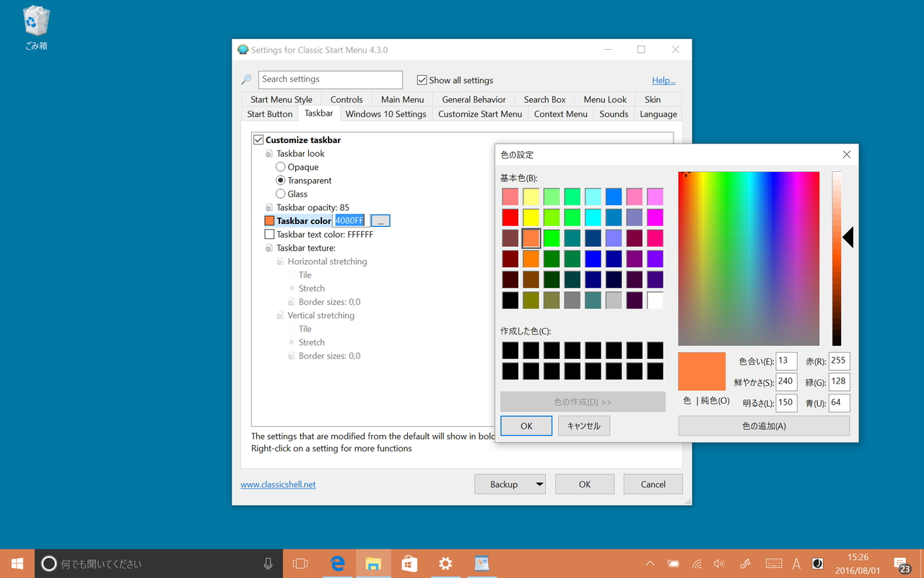Screen dimensions: 924x578
Task: Open the Windows Ink pen tray icon
Action: click(x=746, y=564)
